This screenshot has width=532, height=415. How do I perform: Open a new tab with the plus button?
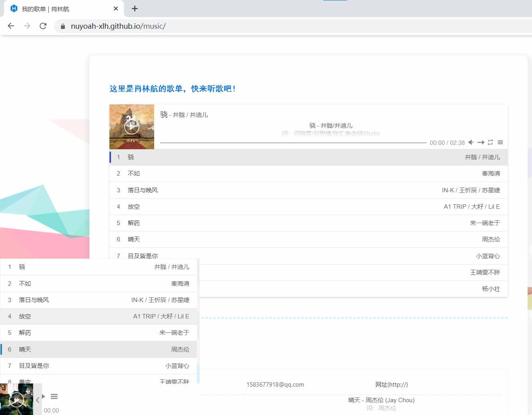click(x=135, y=8)
